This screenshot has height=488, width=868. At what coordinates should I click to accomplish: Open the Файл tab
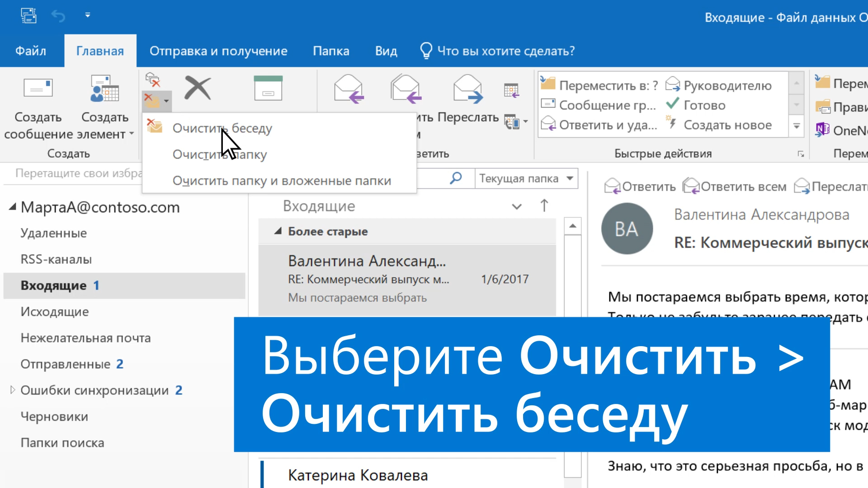31,51
